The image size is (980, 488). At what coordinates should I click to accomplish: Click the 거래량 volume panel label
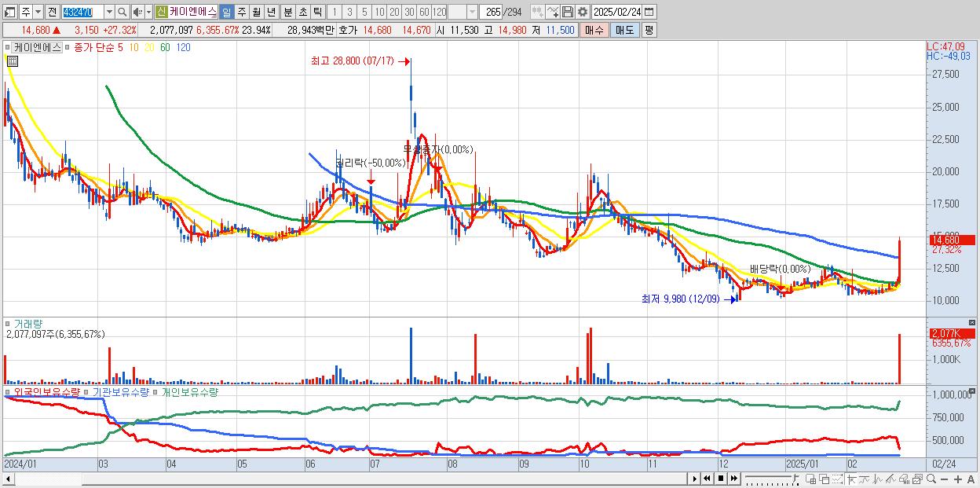pos(27,323)
